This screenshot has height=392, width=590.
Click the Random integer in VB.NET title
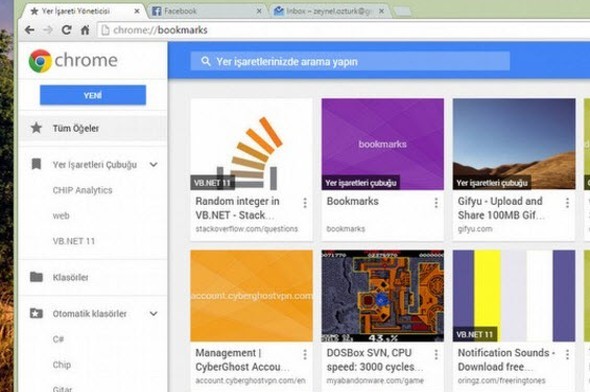[237, 208]
